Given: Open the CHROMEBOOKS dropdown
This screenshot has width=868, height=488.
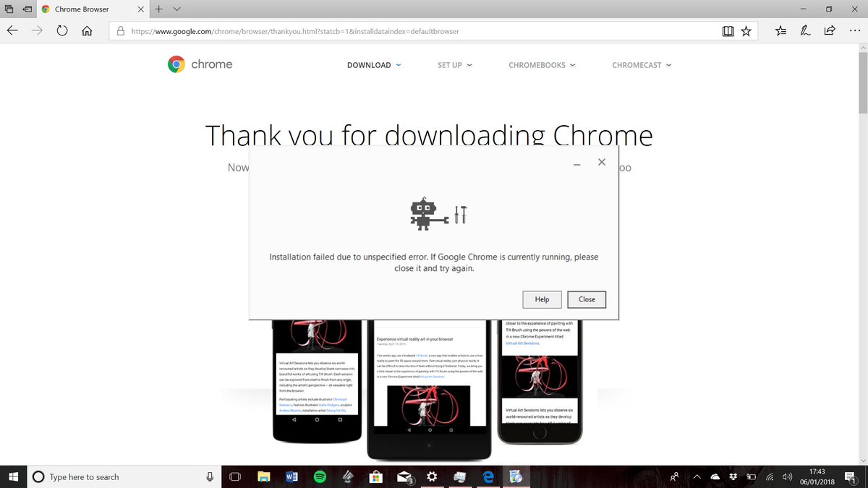Looking at the screenshot, I should click(x=542, y=65).
